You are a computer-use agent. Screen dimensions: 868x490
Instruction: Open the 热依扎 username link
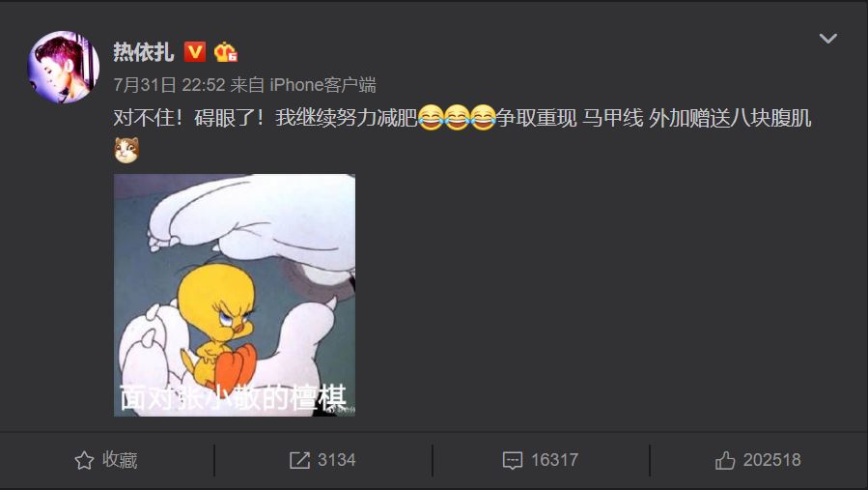(144, 52)
